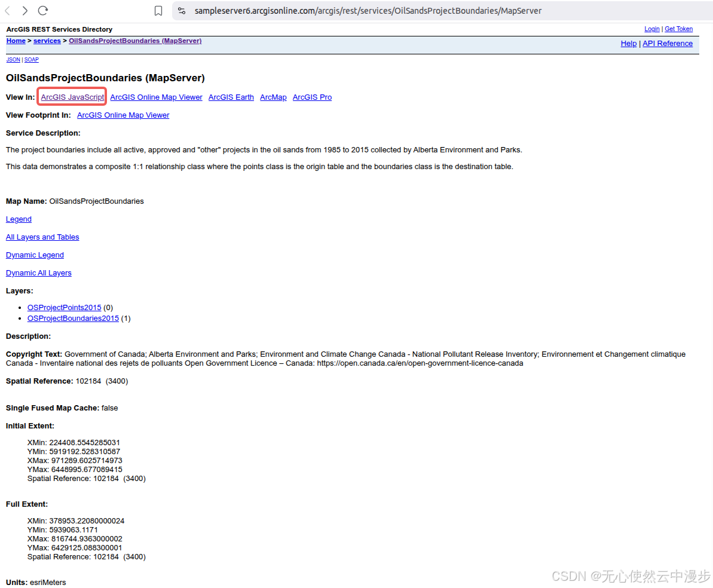Screen dimensions: 713x588
Task: Open the OSProjectPoints2015 layer
Action: pyautogui.click(x=64, y=308)
